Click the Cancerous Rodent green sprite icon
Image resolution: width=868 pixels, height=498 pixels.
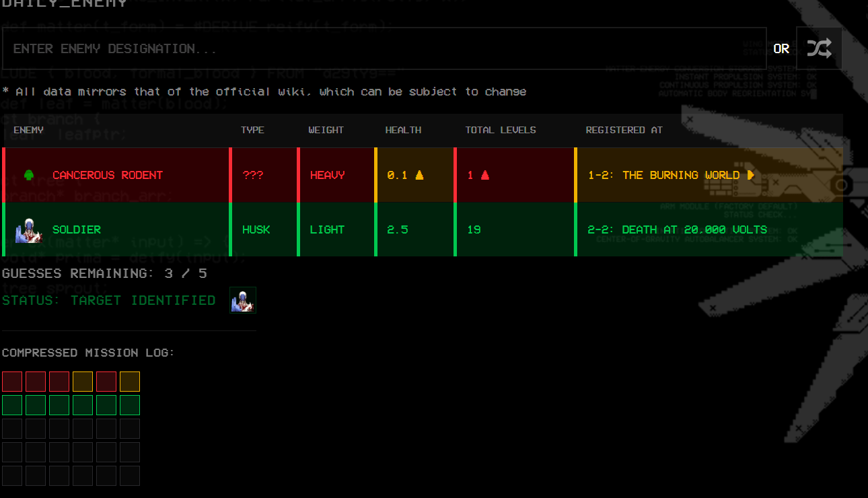coord(28,175)
